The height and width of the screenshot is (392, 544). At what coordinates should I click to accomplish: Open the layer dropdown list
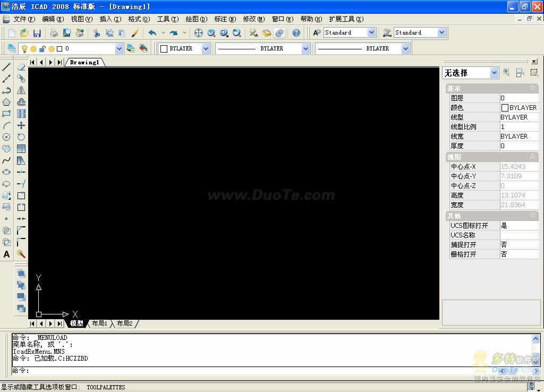point(119,48)
